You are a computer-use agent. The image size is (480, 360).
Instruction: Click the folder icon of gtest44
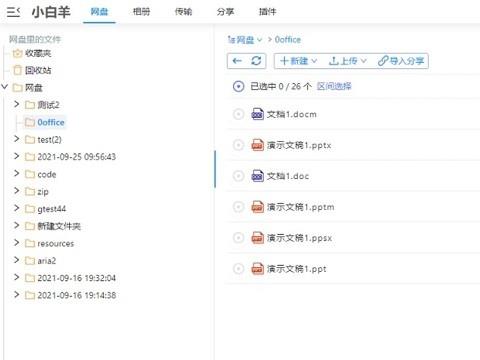pos(30,209)
